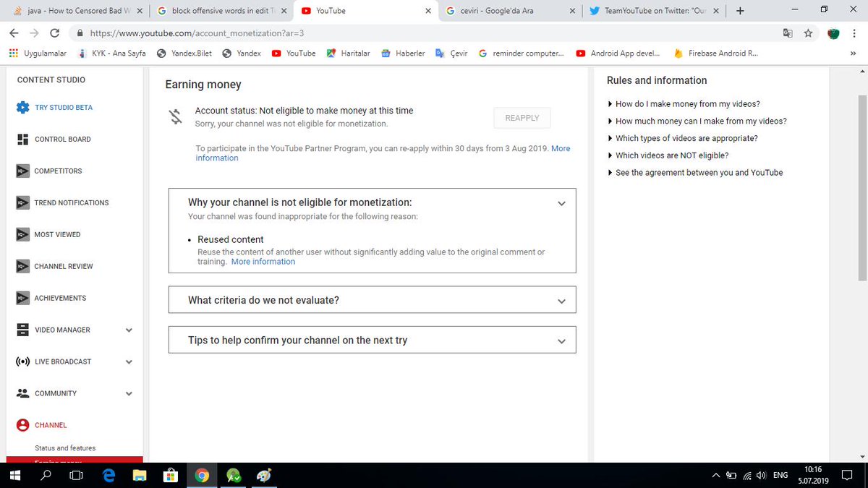Click the Google Translate icon in address bar
The width and height of the screenshot is (868, 488).
point(788,33)
